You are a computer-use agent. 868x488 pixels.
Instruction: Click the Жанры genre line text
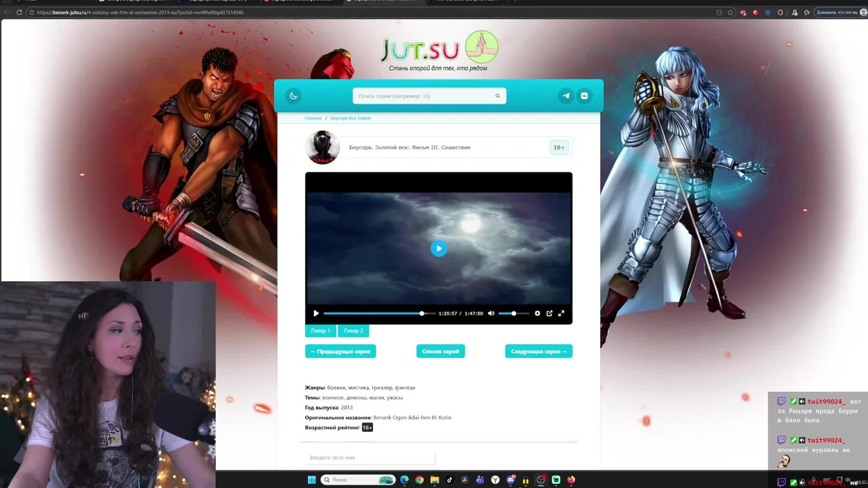[x=360, y=388]
